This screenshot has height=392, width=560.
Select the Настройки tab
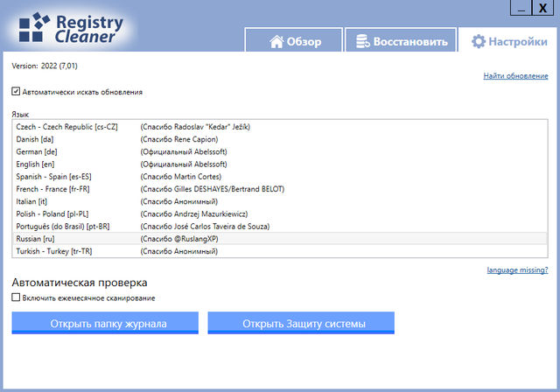tap(507, 40)
